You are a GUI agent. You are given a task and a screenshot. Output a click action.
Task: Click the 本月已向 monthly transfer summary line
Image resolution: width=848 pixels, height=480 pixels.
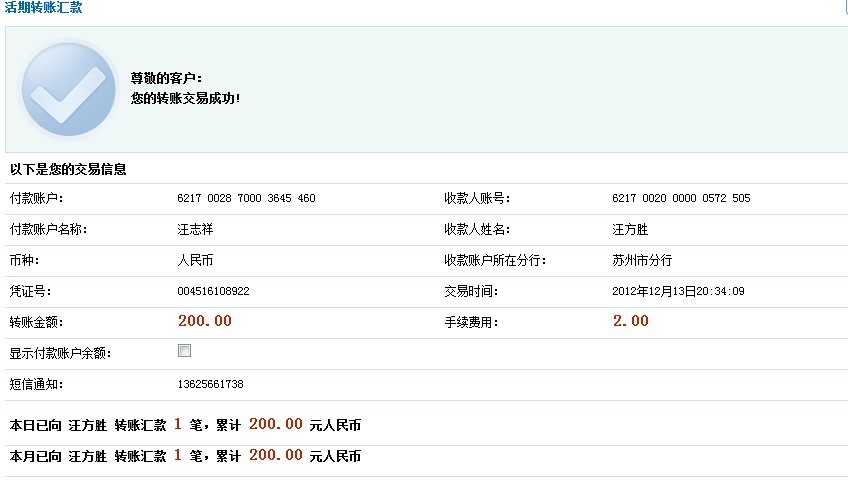click(185, 456)
